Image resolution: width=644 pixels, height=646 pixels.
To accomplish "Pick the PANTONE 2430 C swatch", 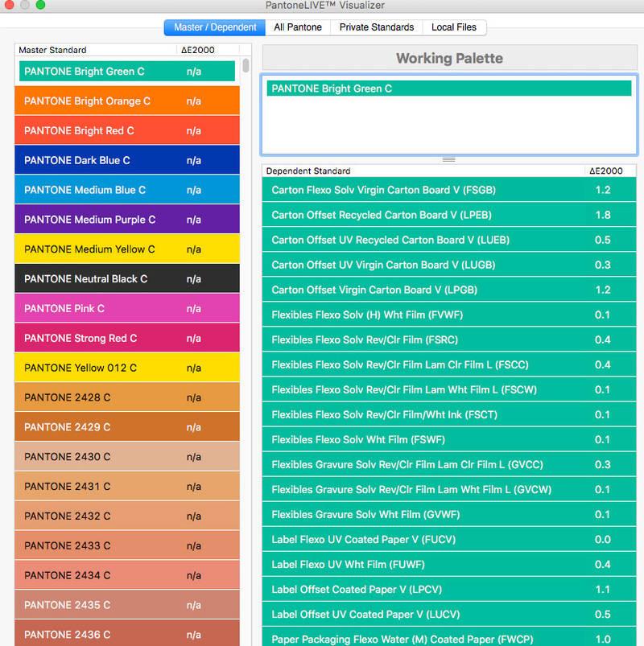I will [x=127, y=457].
